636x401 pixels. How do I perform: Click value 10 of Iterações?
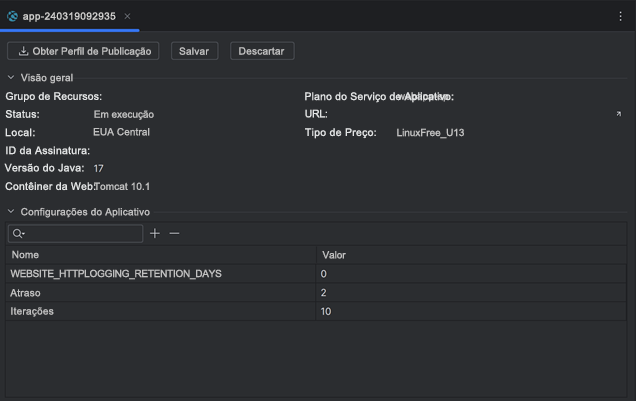(x=326, y=311)
